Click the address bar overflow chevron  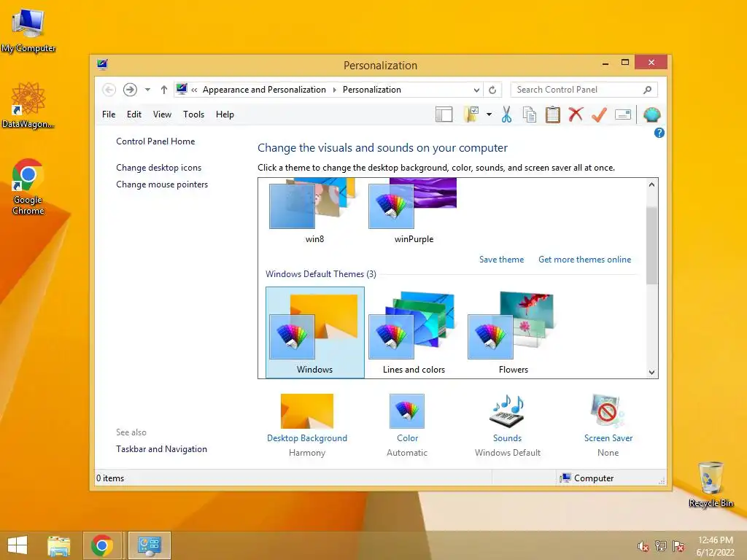194,90
